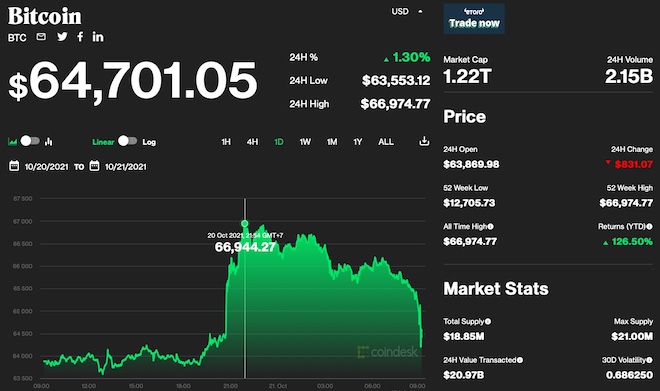The height and width of the screenshot is (391, 660).
Task: Choose the 1Y timeframe
Action: click(358, 142)
